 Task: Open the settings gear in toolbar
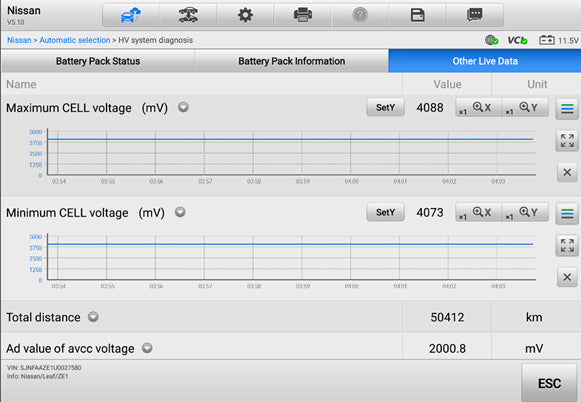click(245, 15)
